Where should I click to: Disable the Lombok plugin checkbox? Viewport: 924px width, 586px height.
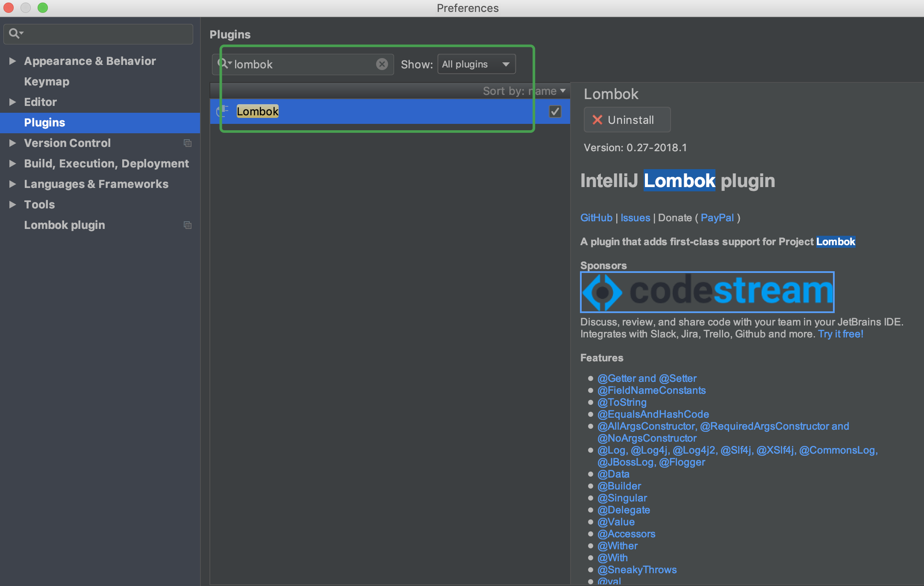pyautogui.click(x=555, y=111)
